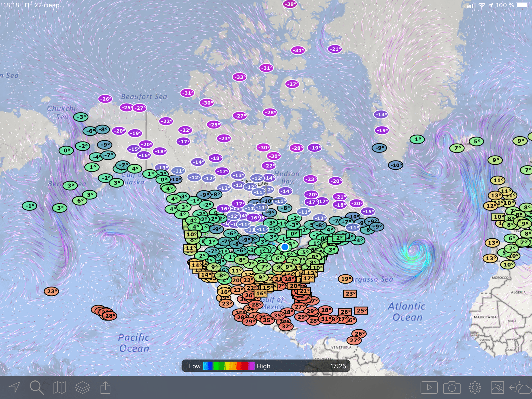Tap the battery indicator in status bar
Screen dimensions: 532x399
[x=522, y=5]
